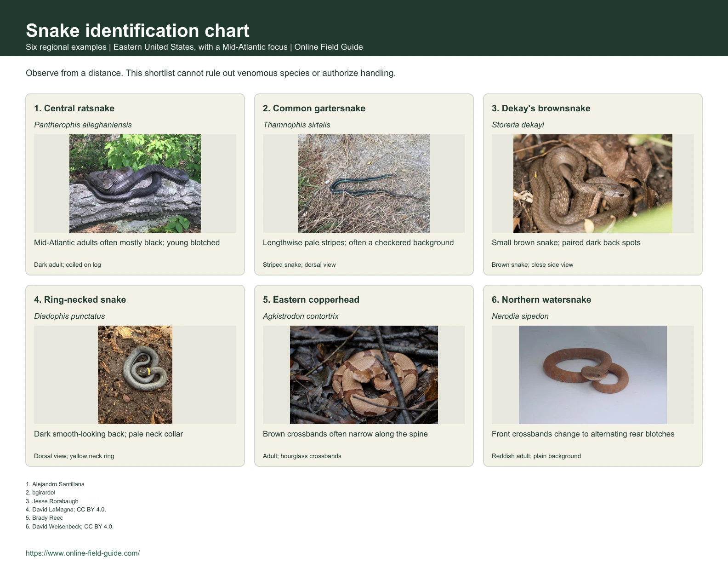Click caption 'Dark adult; coiled on log'
Viewport: 728px width, 563px height.
68,264
